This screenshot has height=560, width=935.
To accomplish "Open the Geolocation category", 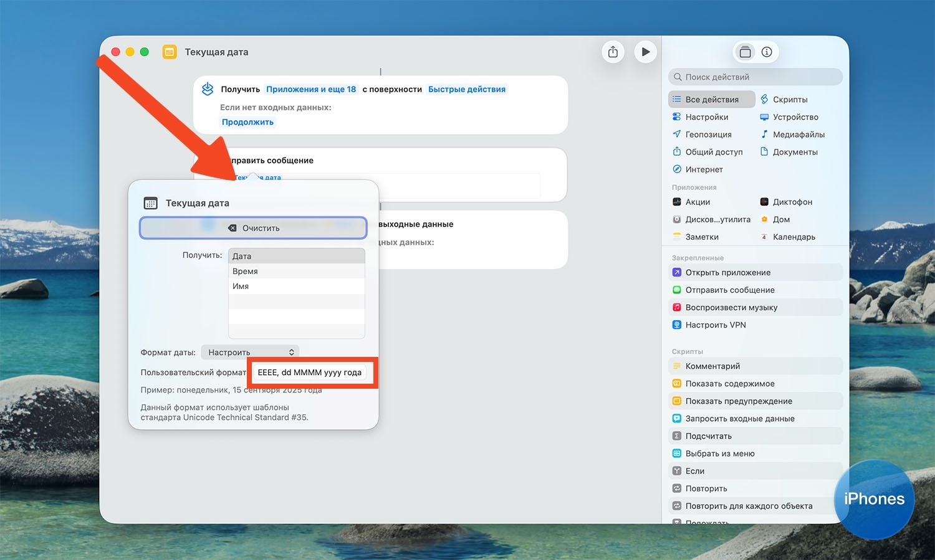I will [708, 135].
